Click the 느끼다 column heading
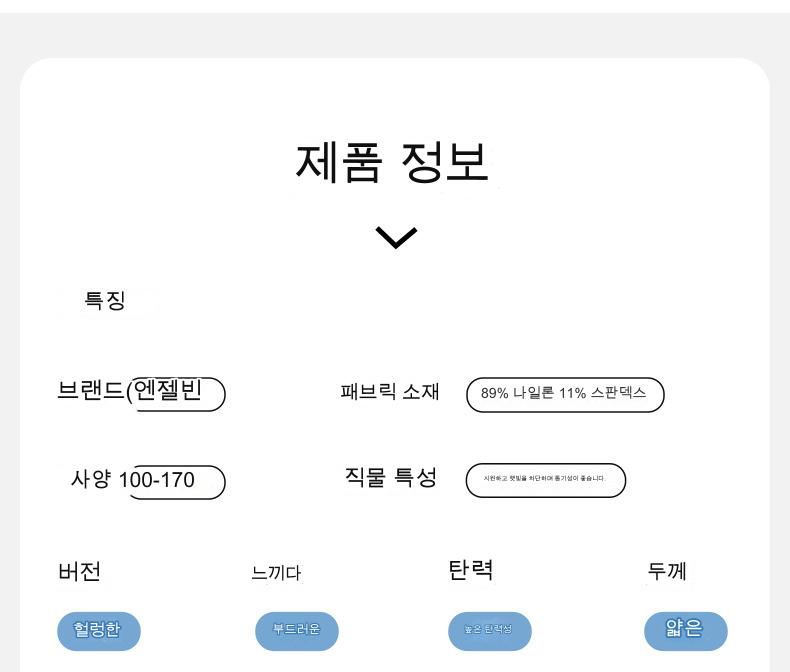This screenshot has height=672, width=790. pos(276,573)
